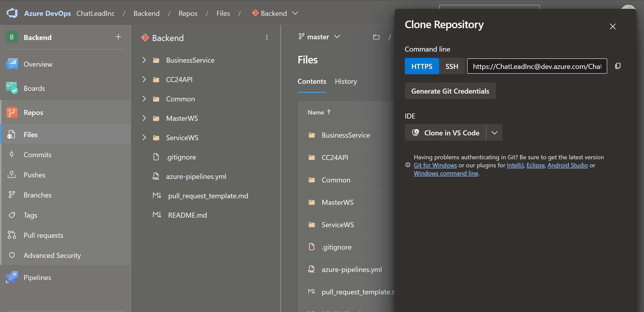Copy the clone URL to clipboard
Image resolution: width=644 pixels, height=312 pixels.
tap(618, 66)
